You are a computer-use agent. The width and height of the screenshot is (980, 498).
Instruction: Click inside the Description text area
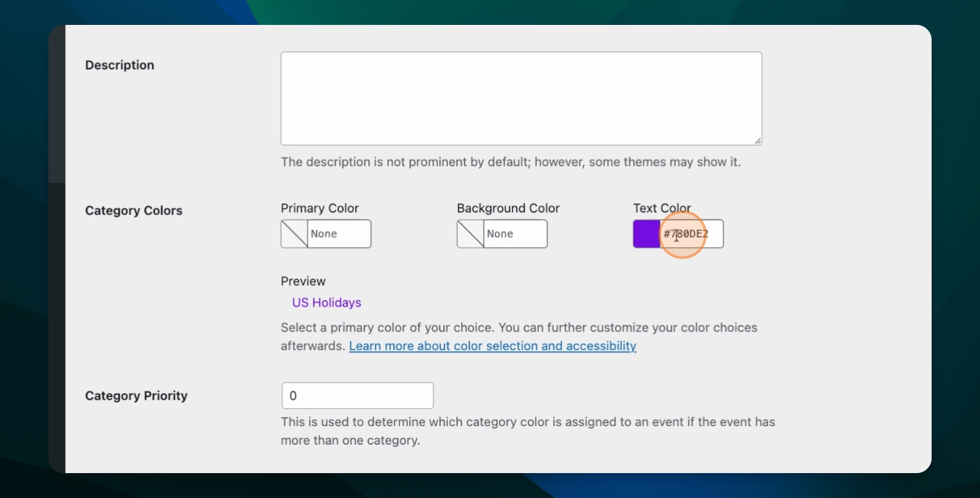point(521,98)
